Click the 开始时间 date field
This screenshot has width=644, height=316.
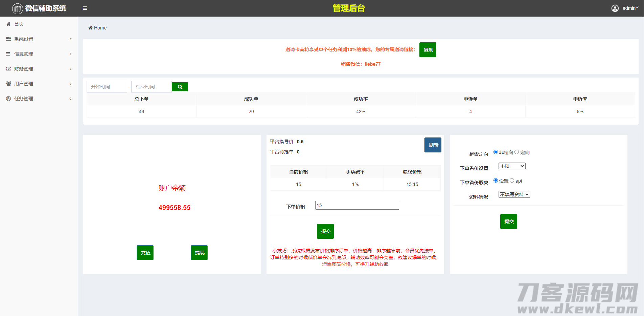coord(107,87)
